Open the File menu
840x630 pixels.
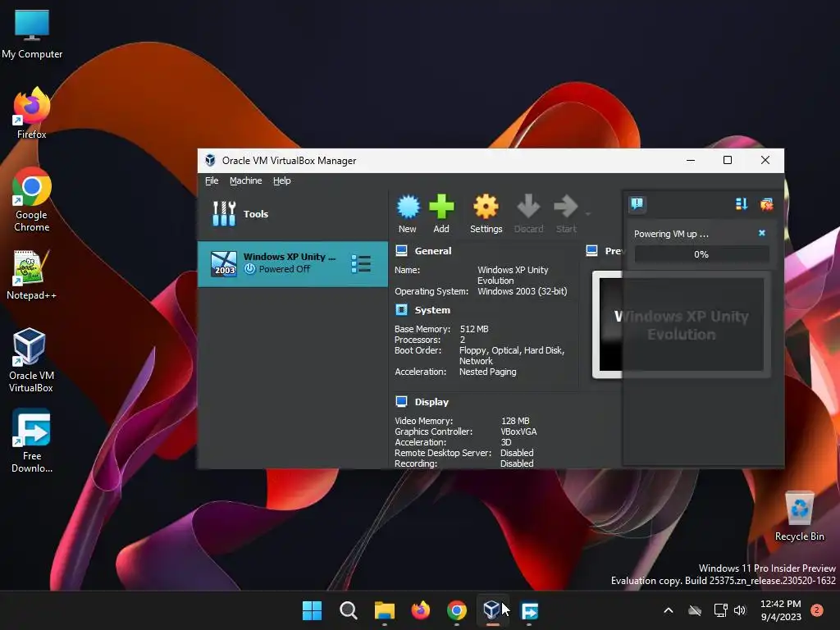pyautogui.click(x=212, y=180)
